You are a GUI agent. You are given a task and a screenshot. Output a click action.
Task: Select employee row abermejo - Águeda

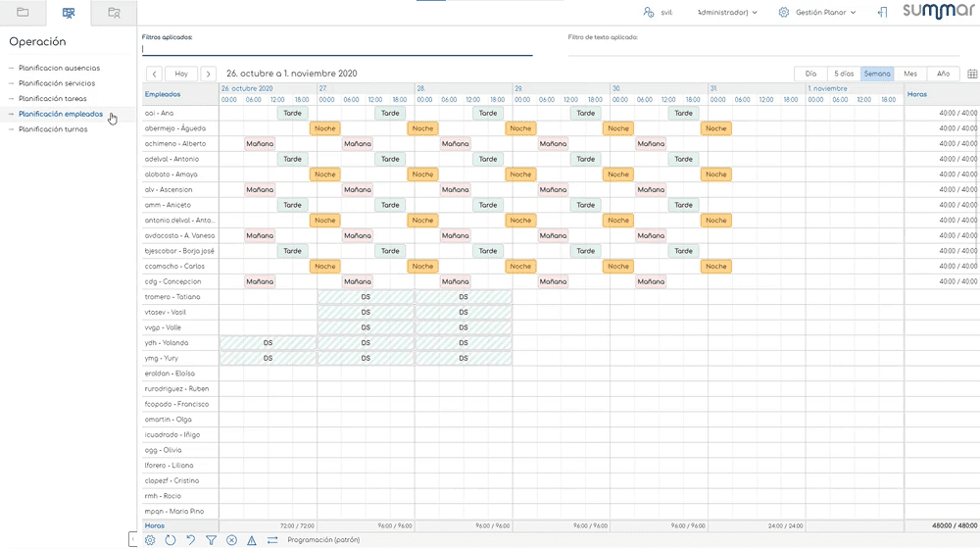tap(180, 128)
